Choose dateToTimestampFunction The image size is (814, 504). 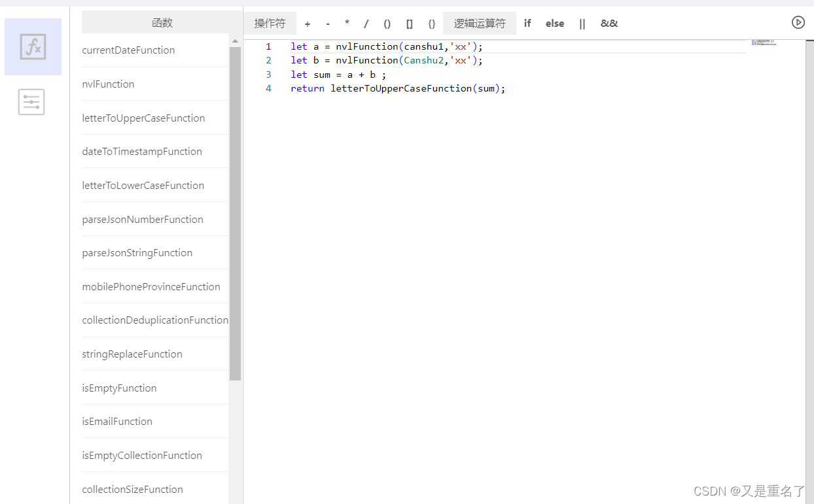click(154, 152)
